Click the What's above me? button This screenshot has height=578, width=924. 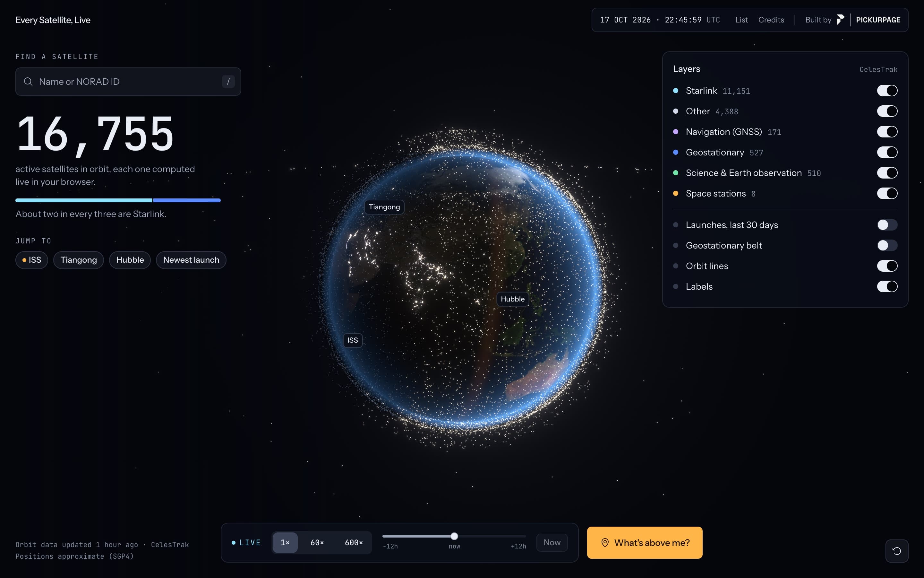645,542
